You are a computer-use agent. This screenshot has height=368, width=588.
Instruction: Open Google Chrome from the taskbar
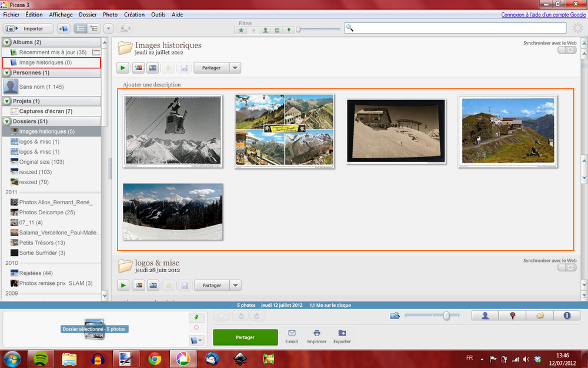[155, 359]
